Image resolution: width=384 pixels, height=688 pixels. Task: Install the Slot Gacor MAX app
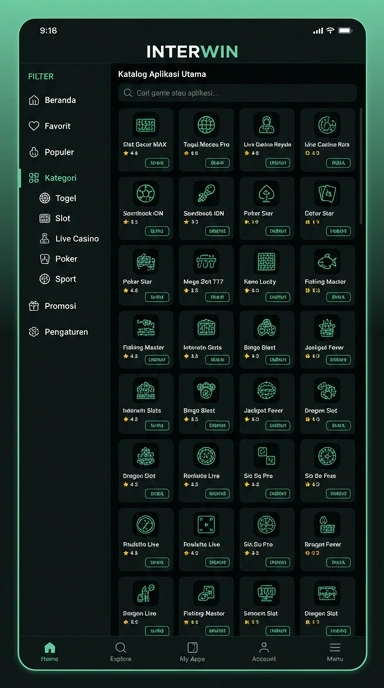tap(157, 163)
